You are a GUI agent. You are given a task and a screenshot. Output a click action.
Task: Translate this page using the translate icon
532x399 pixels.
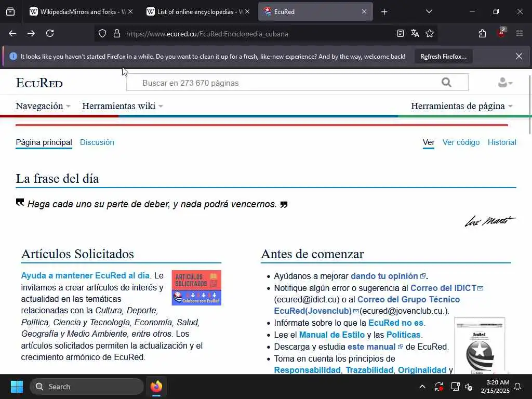(415, 33)
